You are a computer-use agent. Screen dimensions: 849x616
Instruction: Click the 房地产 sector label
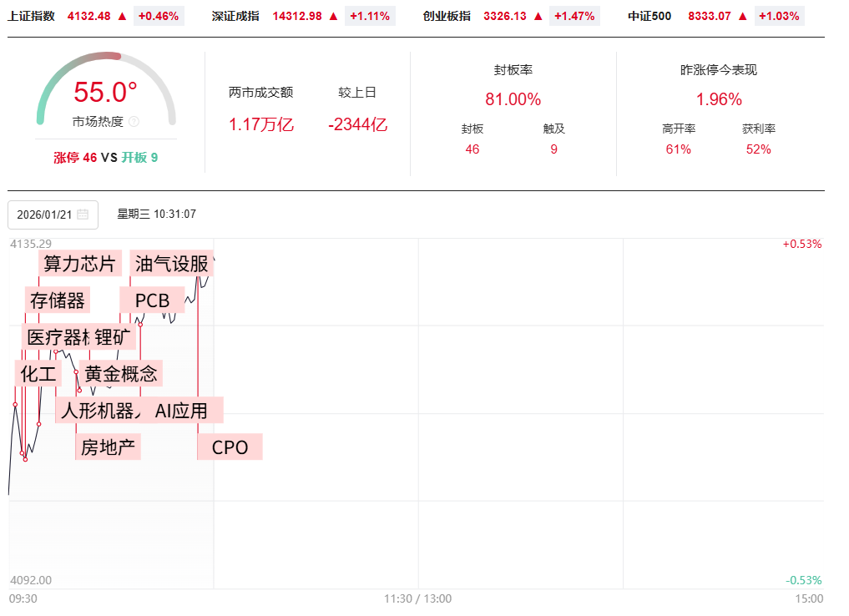coord(108,447)
